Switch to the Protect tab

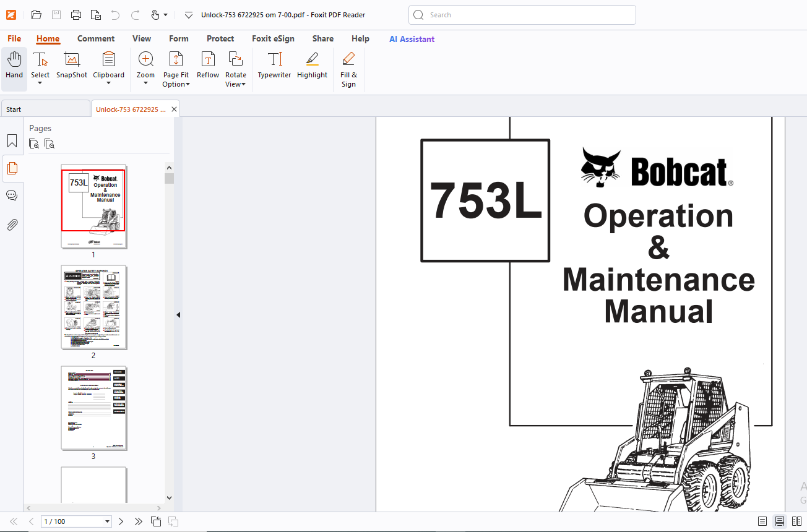click(220, 38)
